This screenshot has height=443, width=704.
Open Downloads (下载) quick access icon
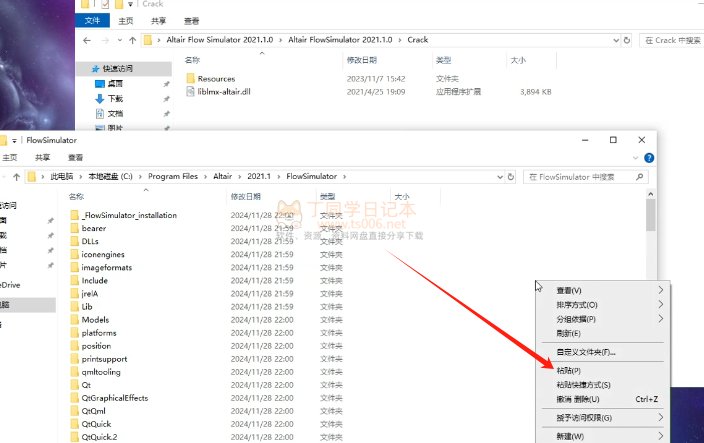[x=100, y=99]
